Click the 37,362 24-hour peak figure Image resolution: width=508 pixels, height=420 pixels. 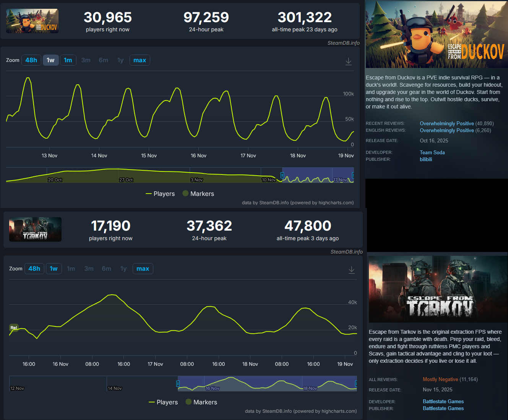(209, 226)
